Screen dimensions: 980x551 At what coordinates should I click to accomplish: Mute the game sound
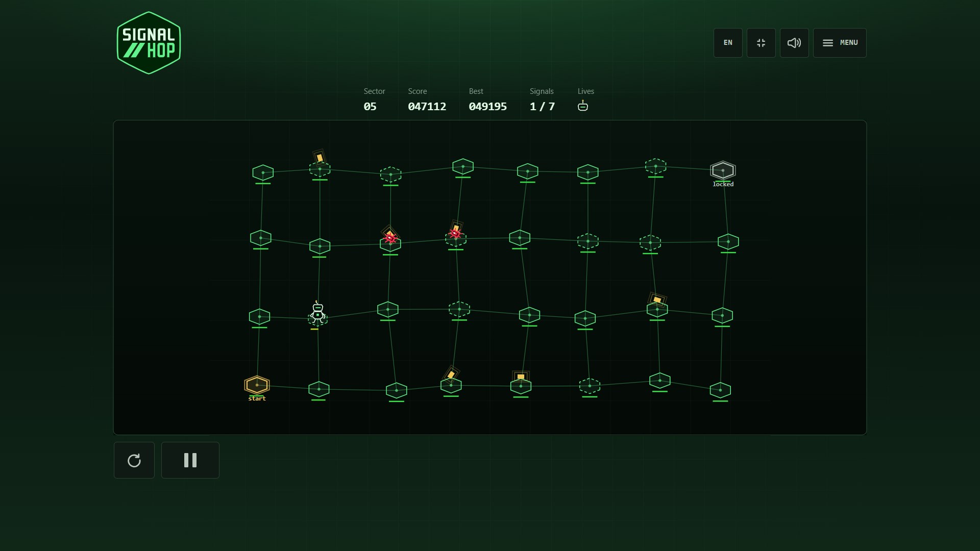794,43
